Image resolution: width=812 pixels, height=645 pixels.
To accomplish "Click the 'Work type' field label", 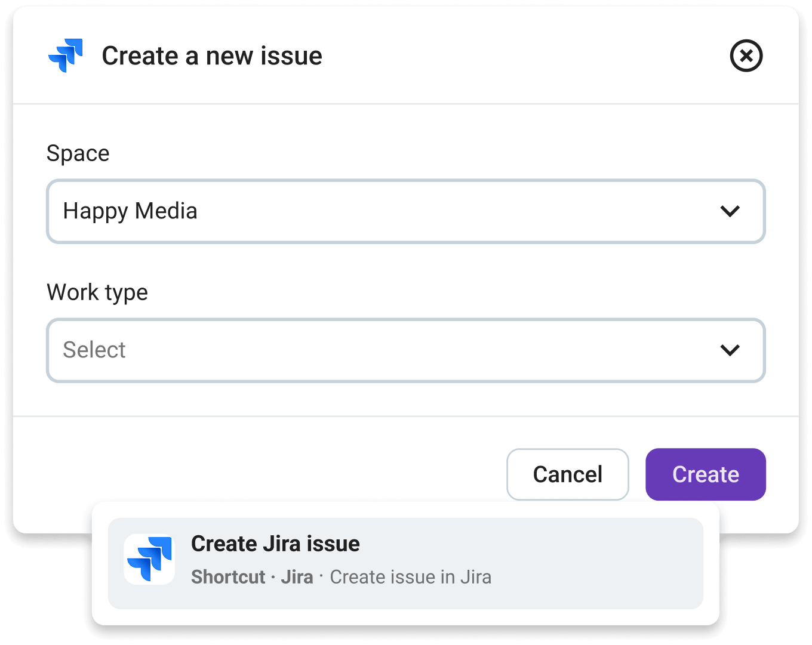I will point(97,293).
